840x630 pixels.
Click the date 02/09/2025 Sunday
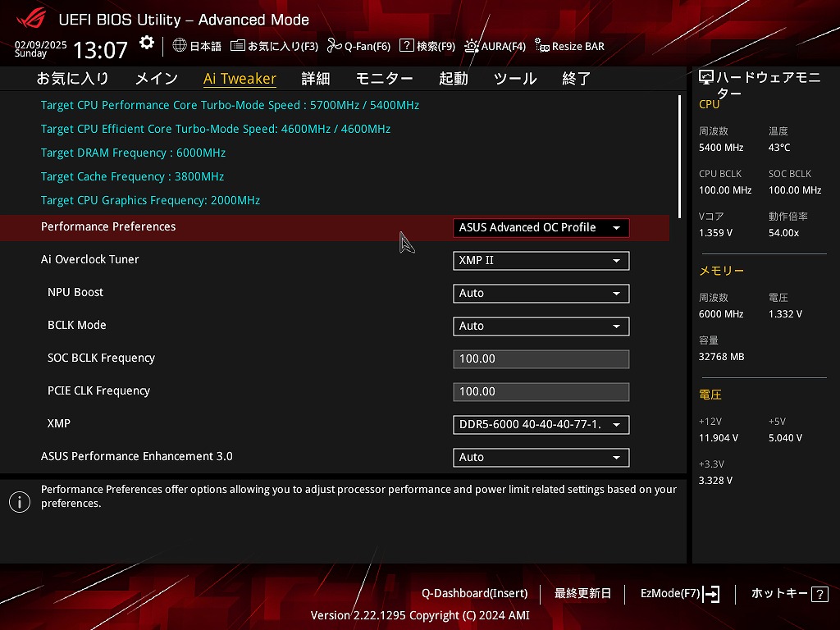point(41,48)
